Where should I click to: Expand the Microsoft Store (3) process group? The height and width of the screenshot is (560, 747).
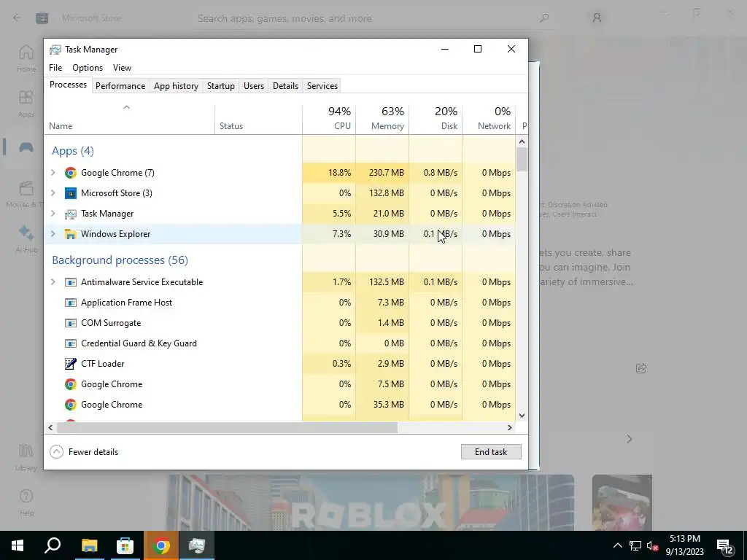click(x=53, y=193)
